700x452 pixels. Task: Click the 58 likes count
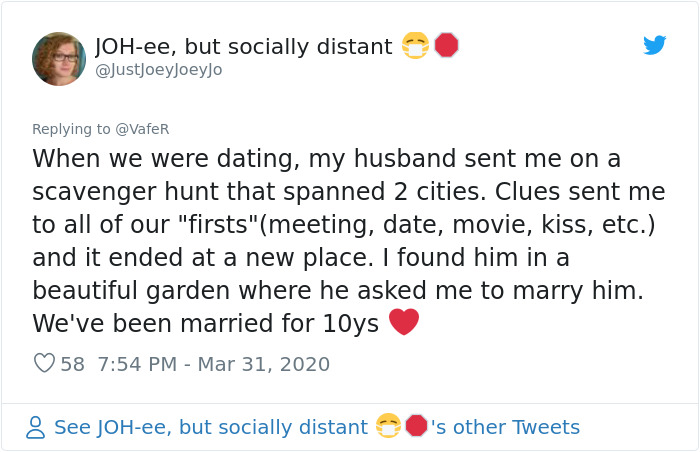point(73,364)
